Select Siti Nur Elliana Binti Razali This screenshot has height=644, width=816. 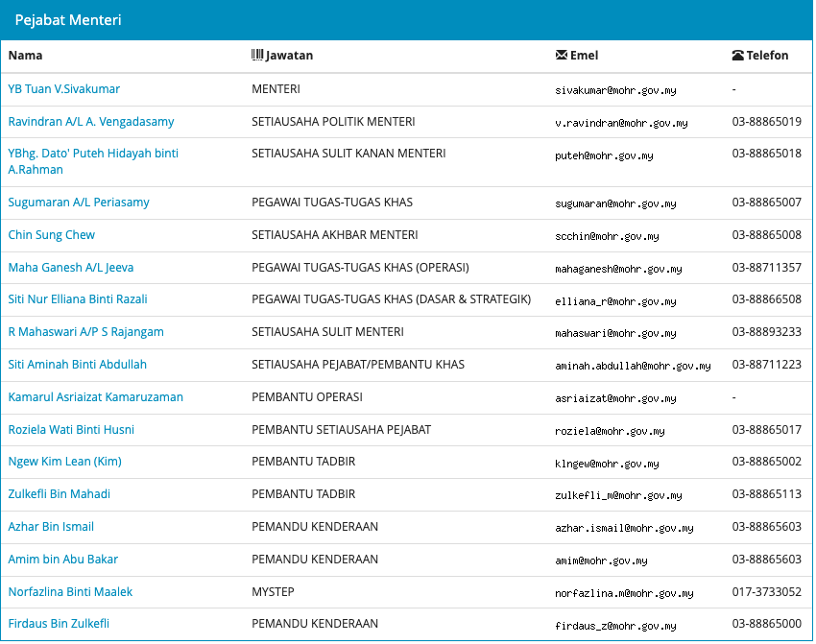pyautogui.click(x=78, y=299)
